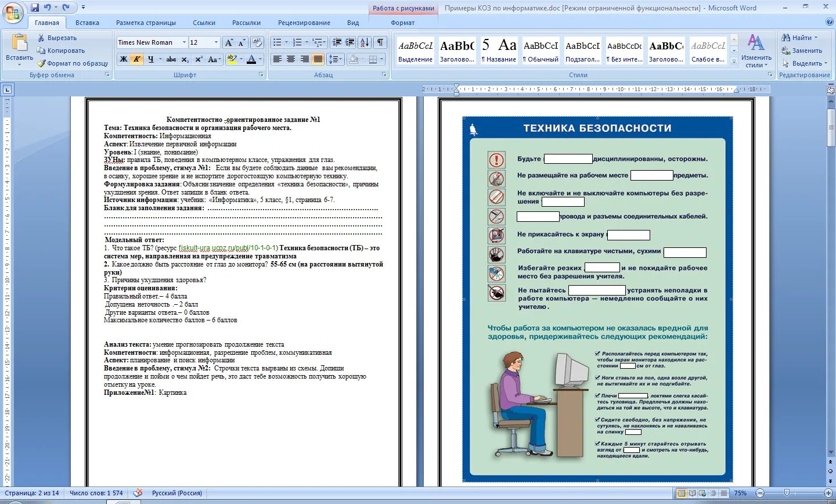Open the Формат picture tools tab

403,23
